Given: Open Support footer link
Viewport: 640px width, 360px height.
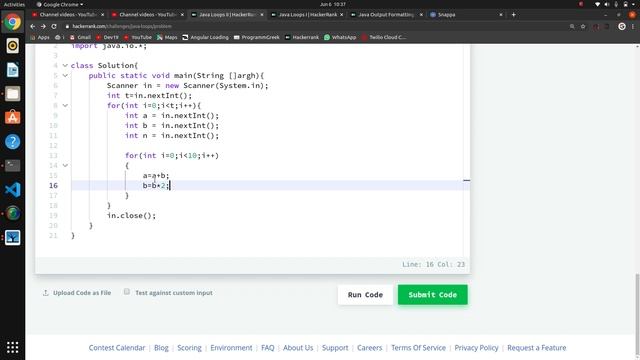Looking at the screenshot, I should click(335, 348).
